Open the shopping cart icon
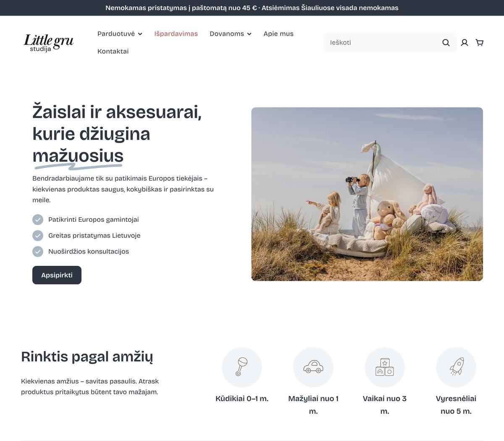504x441 pixels. click(x=480, y=42)
